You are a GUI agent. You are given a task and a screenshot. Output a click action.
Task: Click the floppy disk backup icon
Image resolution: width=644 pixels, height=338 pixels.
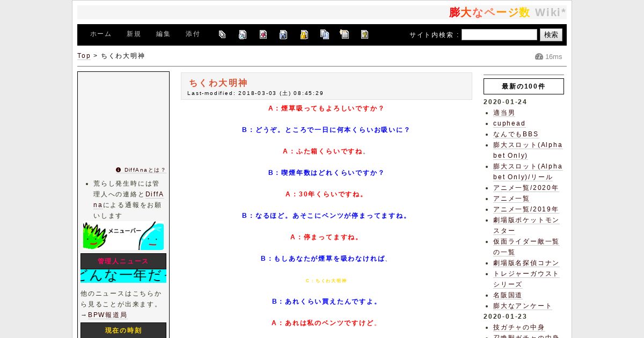[283, 34]
